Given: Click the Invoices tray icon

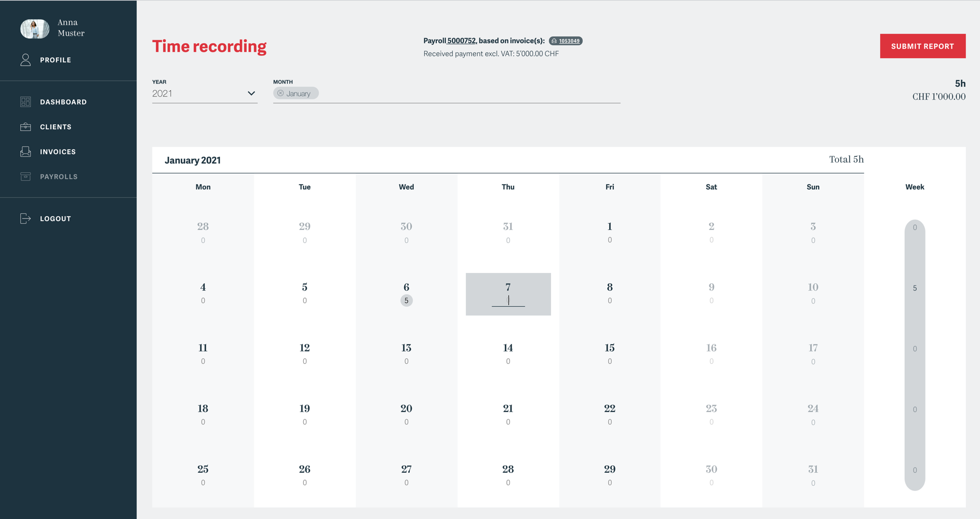Looking at the screenshot, I should click(25, 152).
